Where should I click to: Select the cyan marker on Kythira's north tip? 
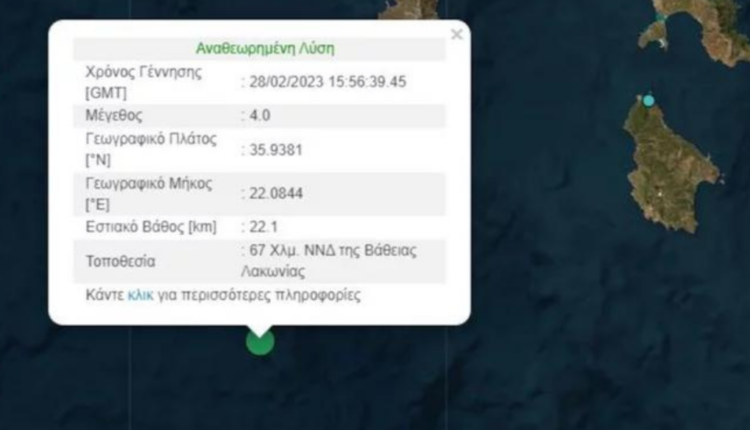click(x=648, y=100)
